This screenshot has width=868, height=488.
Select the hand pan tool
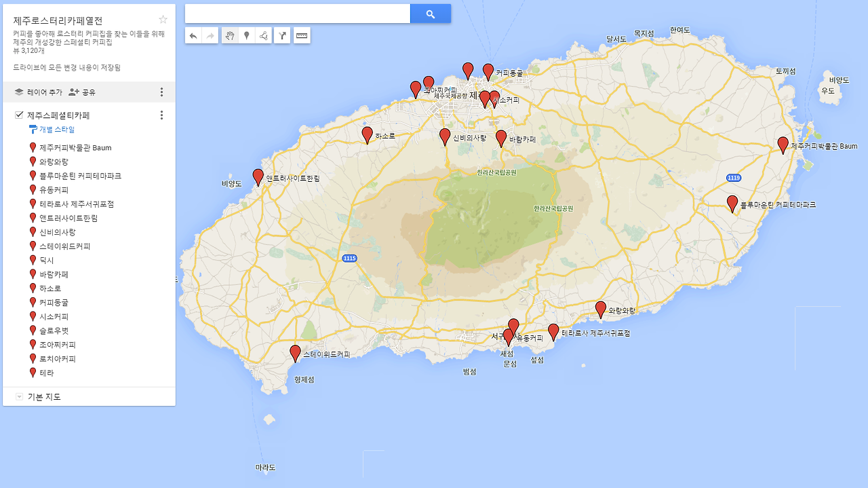pos(230,35)
